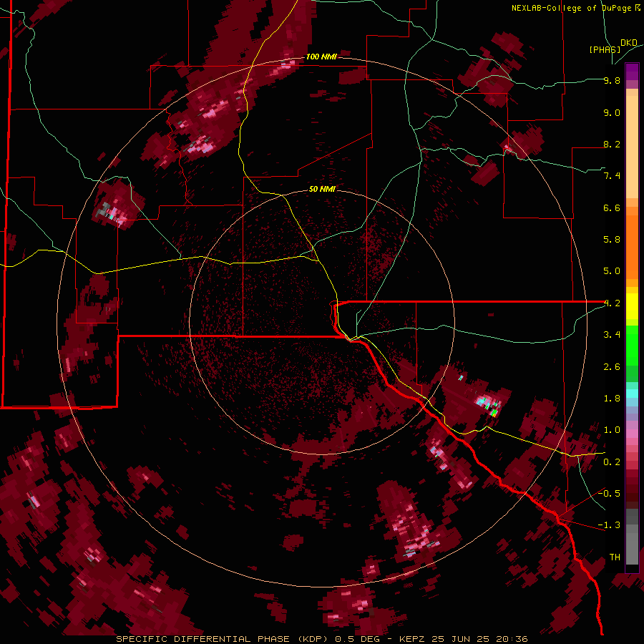Click the 25 JUN 25 20:36 timestamp

(x=479, y=639)
